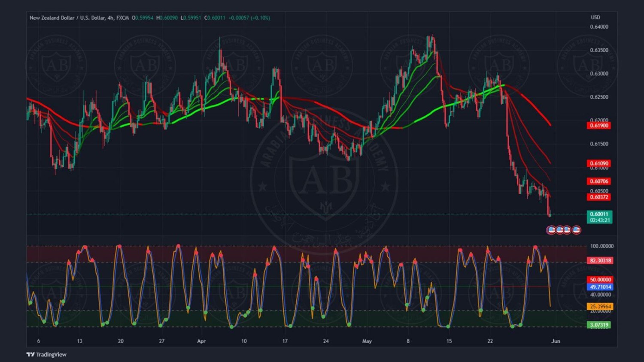Click the 0.63000 price scale label

599,74
